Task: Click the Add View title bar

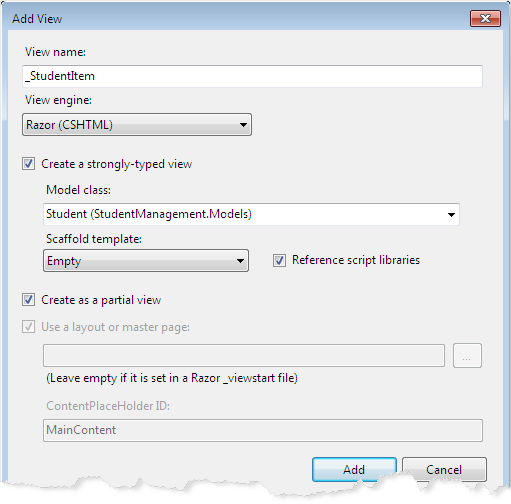Action: [233, 19]
